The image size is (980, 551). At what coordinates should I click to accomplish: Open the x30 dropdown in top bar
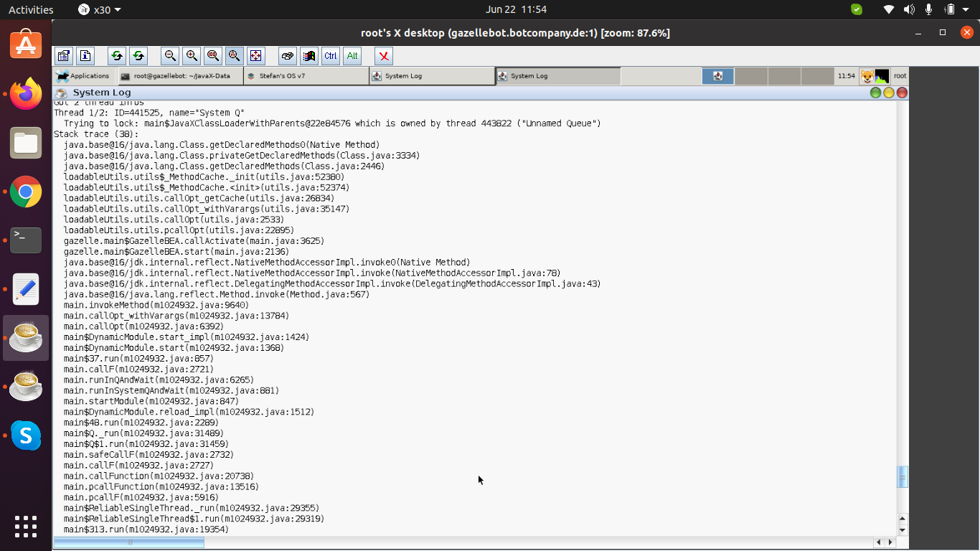point(99,9)
